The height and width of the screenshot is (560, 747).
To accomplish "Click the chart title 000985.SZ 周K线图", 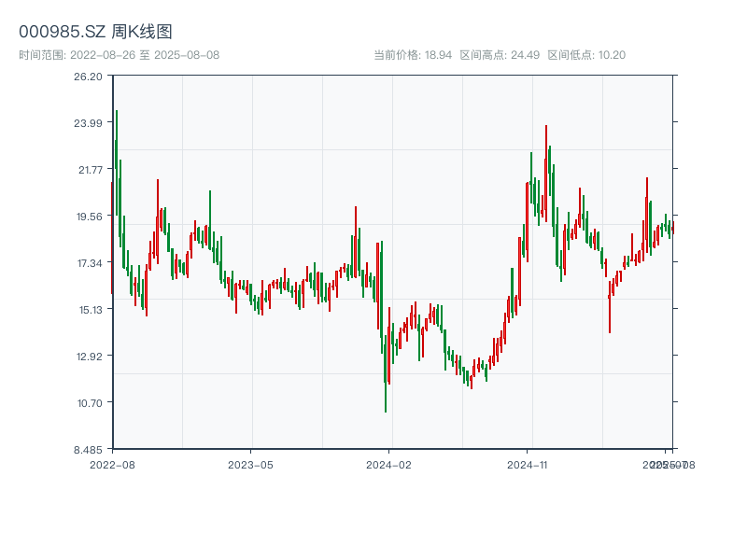I will coord(95,32).
